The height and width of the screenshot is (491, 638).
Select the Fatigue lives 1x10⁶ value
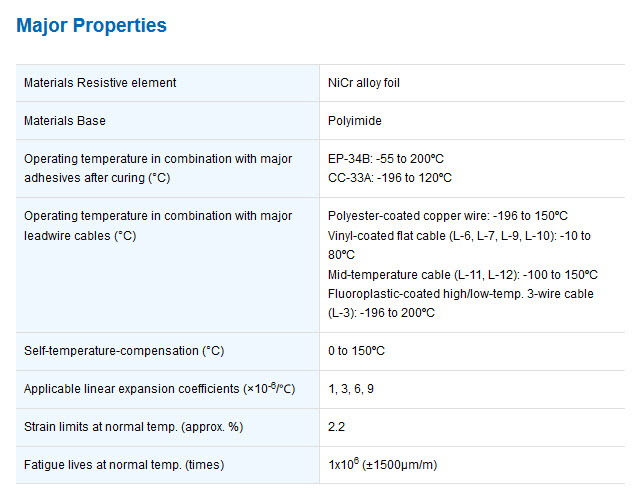click(382, 464)
